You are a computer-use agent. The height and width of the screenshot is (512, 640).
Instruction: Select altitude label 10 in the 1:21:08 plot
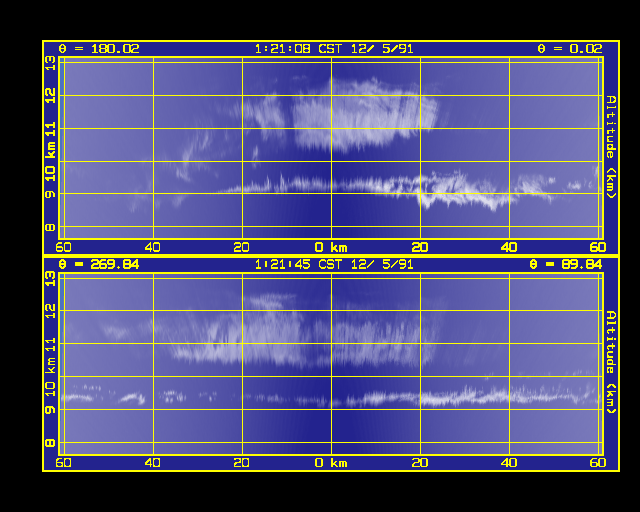pos(50,174)
